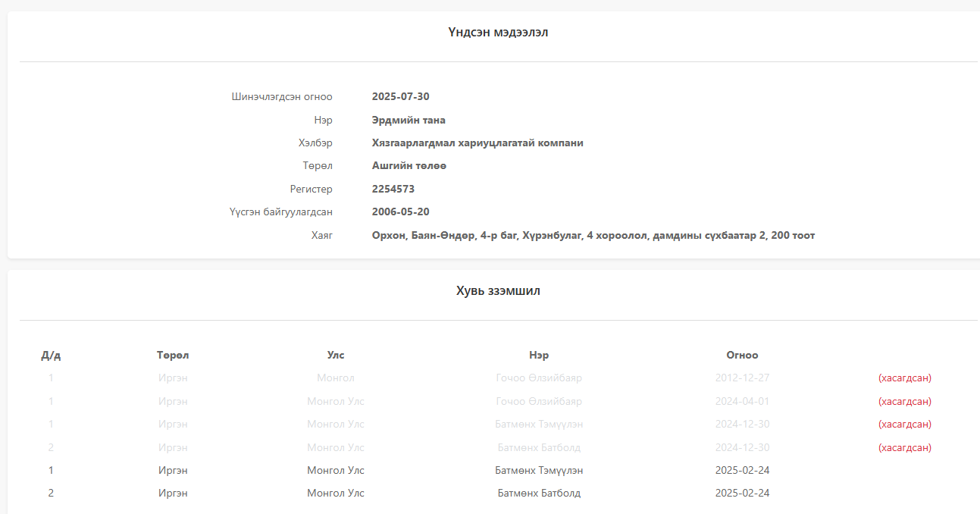Sort by the Төрөл column header
Viewport: 980px width, 514px height.
click(173, 355)
